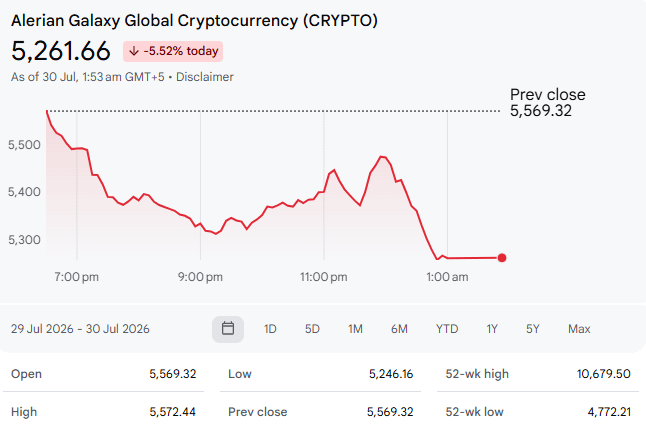This screenshot has width=646, height=431.
Task: Switch to the 5D time range
Action: click(x=312, y=329)
